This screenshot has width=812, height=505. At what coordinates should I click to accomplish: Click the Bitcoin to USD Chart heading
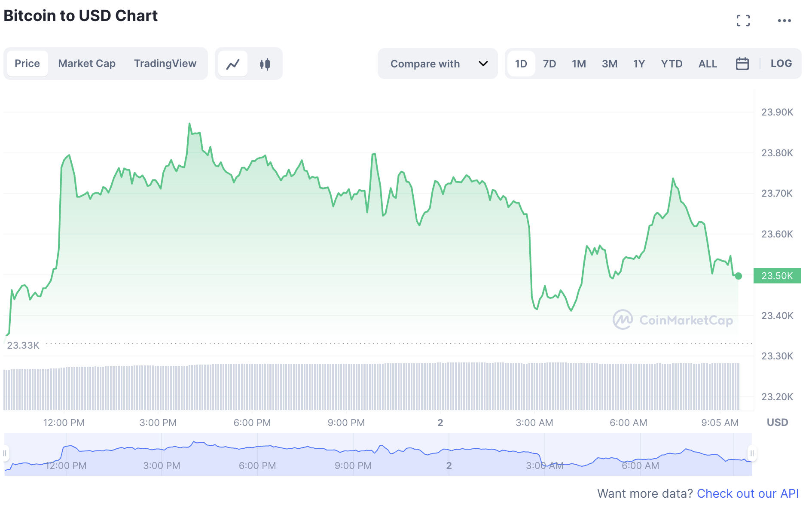tap(80, 16)
